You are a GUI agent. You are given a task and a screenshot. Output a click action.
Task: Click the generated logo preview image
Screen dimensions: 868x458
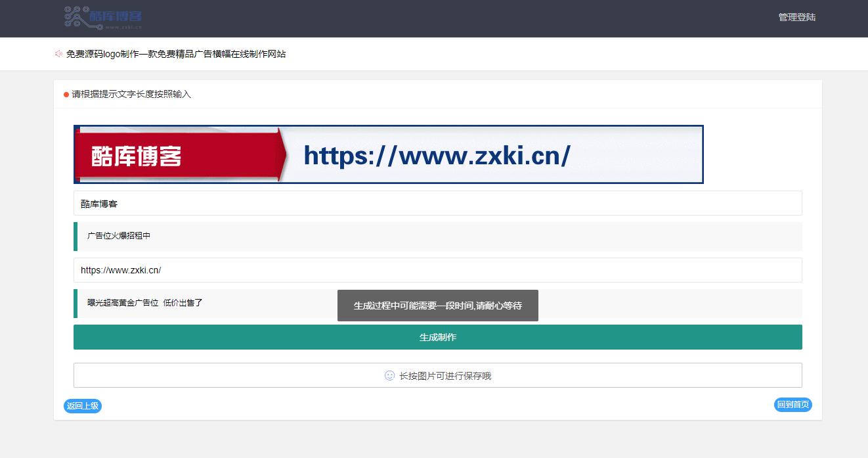pos(388,154)
